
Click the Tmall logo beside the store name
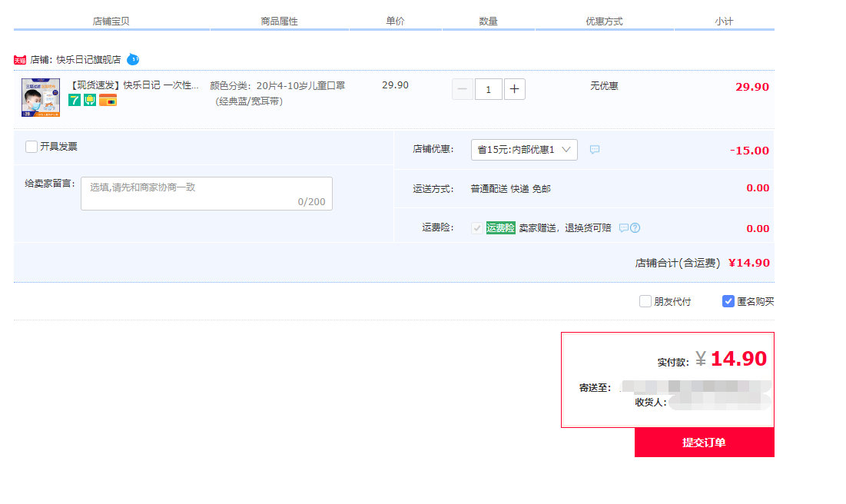pyautogui.click(x=20, y=60)
